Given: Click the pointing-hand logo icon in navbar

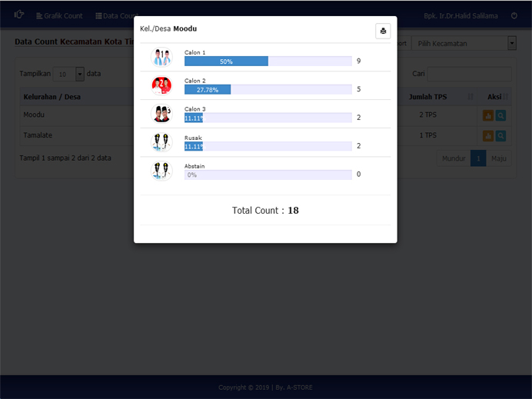Looking at the screenshot, I should pos(19,15).
